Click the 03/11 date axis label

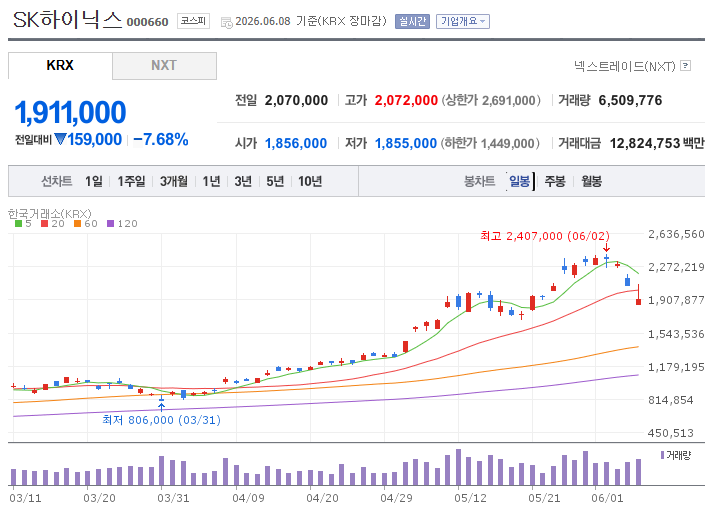(x=25, y=498)
